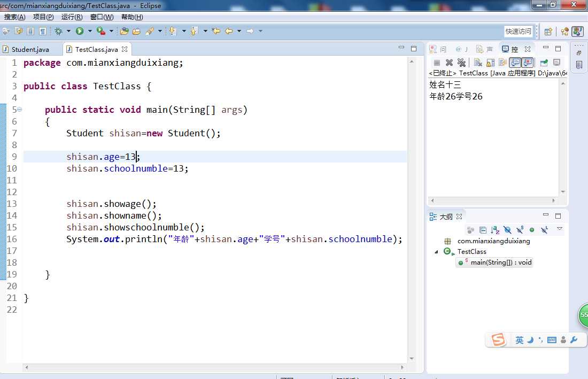Viewport: 588px width, 379px height.
Task: Switch to the Declaration (声) view tab
Action: click(484, 49)
